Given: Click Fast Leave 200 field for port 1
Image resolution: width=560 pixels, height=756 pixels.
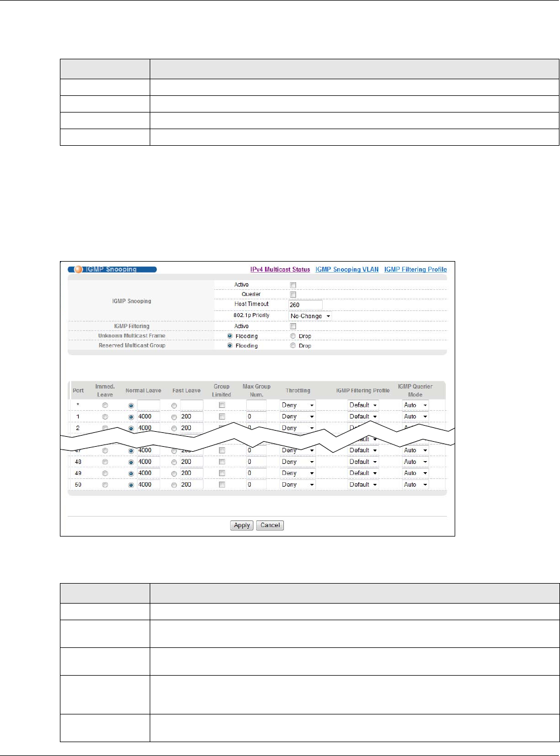Looking at the screenshot, I should (192, 416).
